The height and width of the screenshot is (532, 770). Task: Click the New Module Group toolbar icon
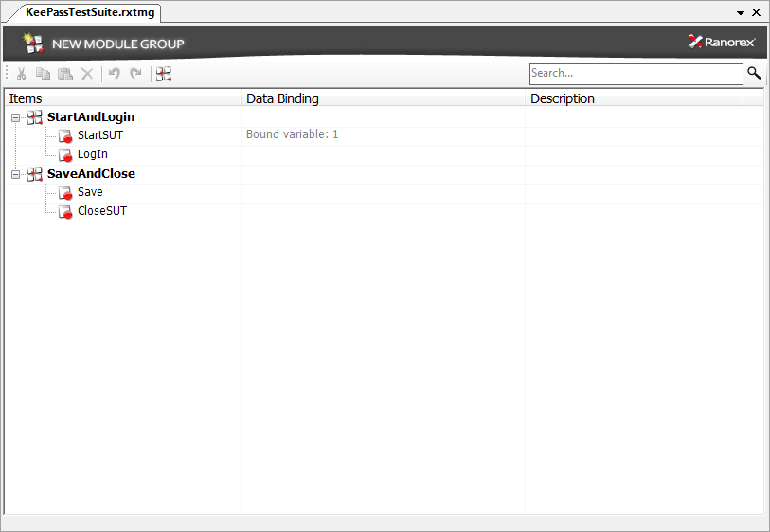[x=164, y=74]
